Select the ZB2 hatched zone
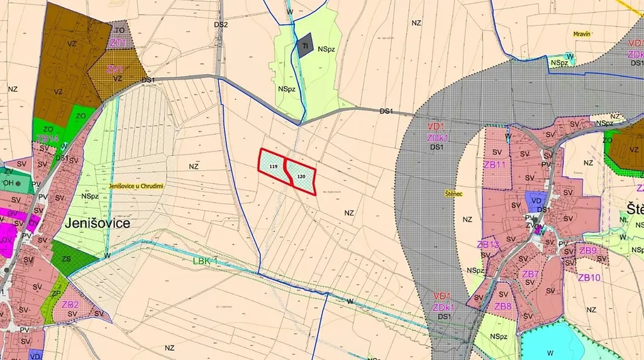The image size is (644, 360). click(x=70, y=305)
